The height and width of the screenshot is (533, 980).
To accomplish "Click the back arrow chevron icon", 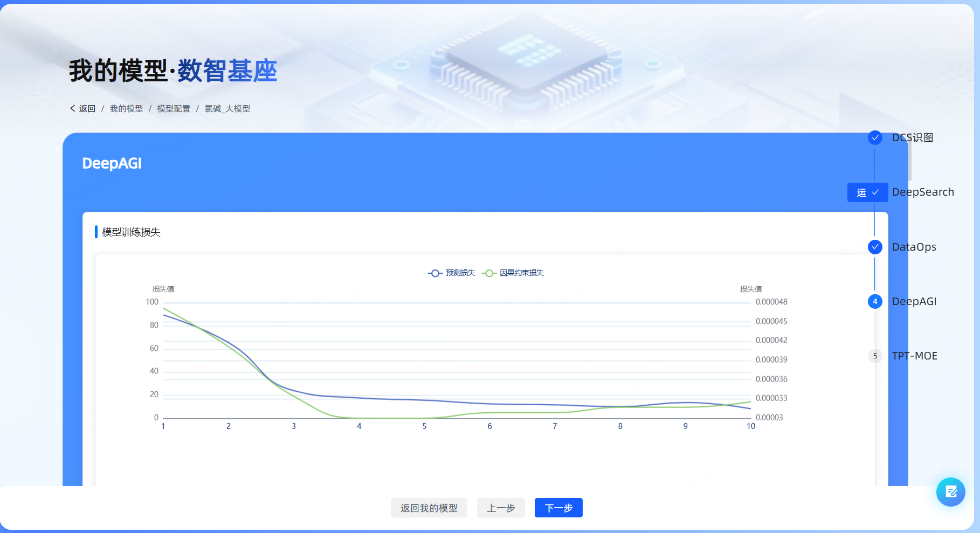I will [72, 108].
